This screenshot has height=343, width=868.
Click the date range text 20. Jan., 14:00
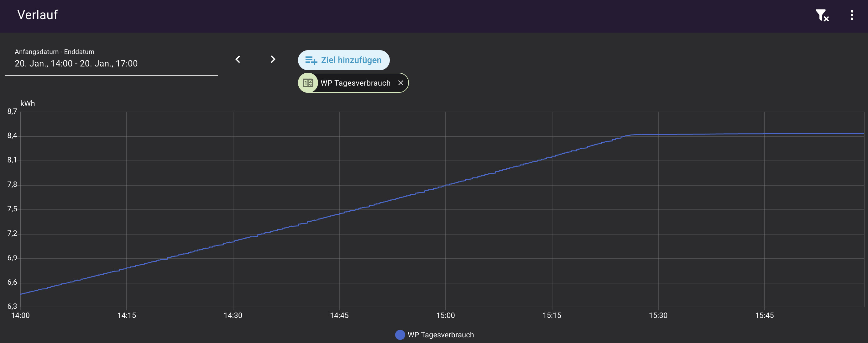44,64
